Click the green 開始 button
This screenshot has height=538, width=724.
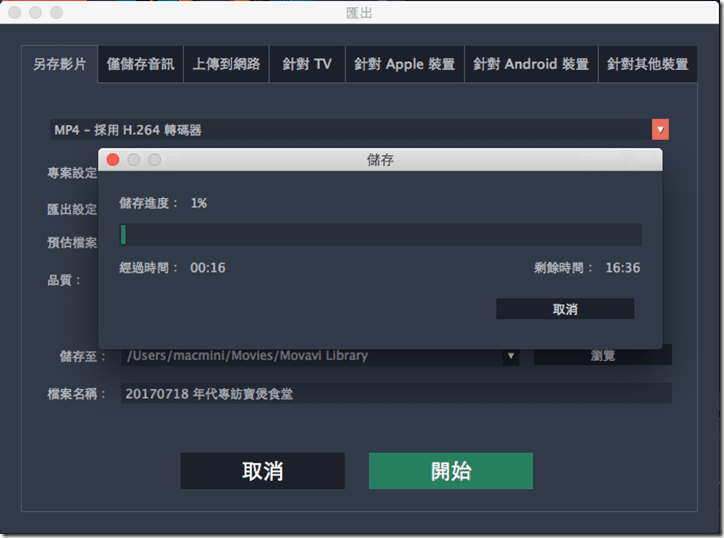point(451,471)
